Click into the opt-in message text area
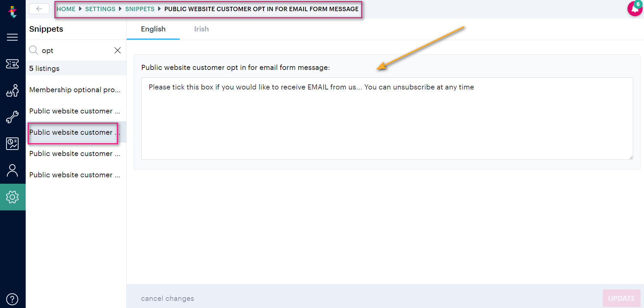Screen dimensions: 644x308 387,119
